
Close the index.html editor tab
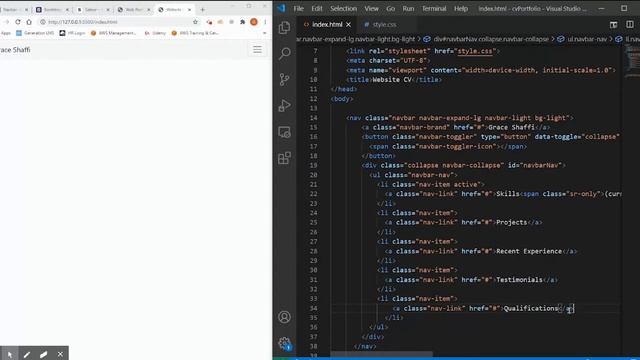pyautogui.click(x=348, y=24)
